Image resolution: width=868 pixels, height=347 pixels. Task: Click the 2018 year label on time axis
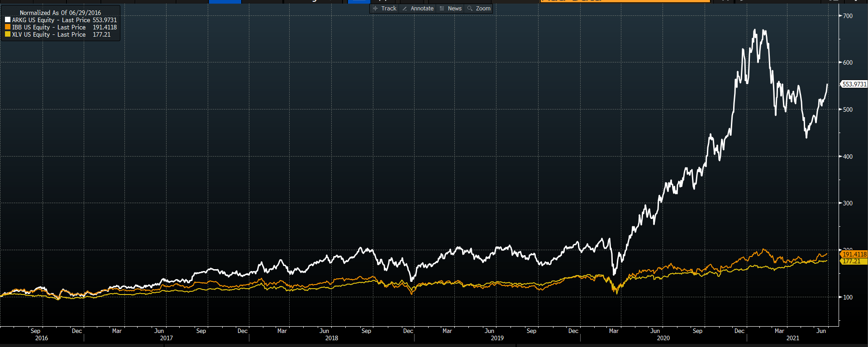click(x=331, y=338)
